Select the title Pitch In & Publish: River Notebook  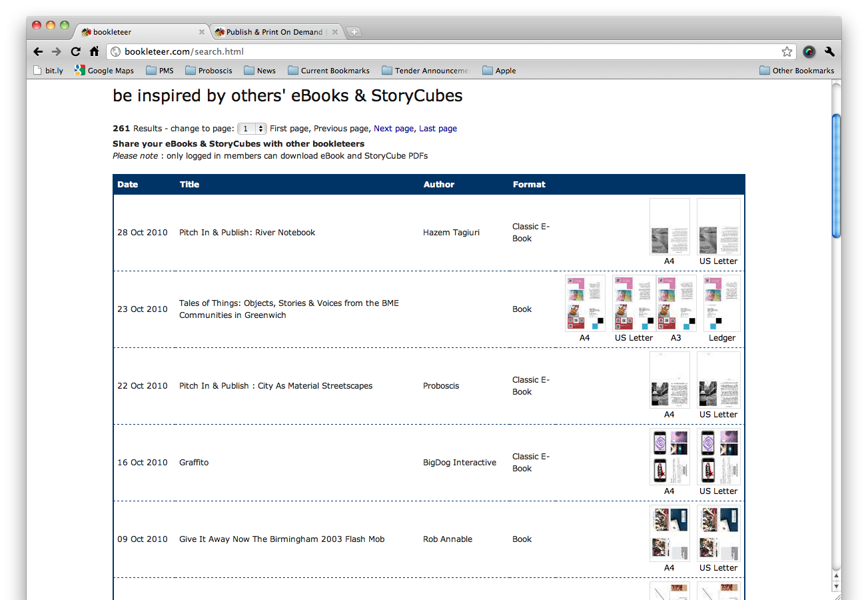pyautogui.click(x=247, y=233)
